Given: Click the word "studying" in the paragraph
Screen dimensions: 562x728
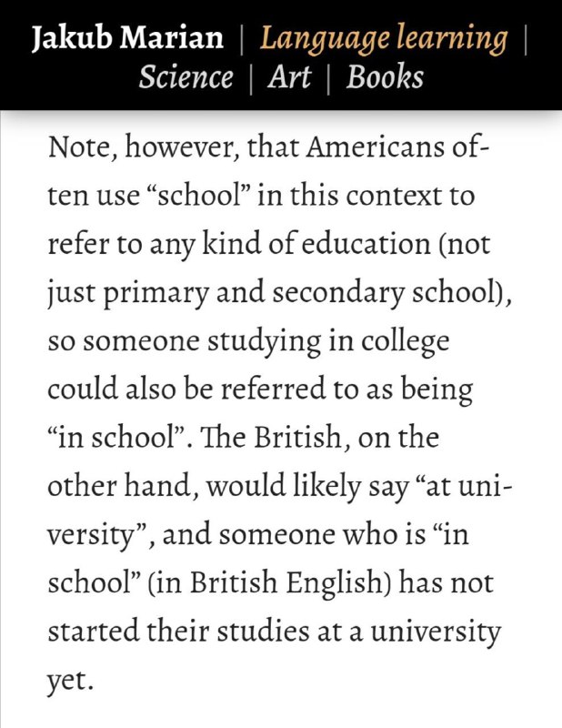Looking at the screenshot, I should pos(263,343).
